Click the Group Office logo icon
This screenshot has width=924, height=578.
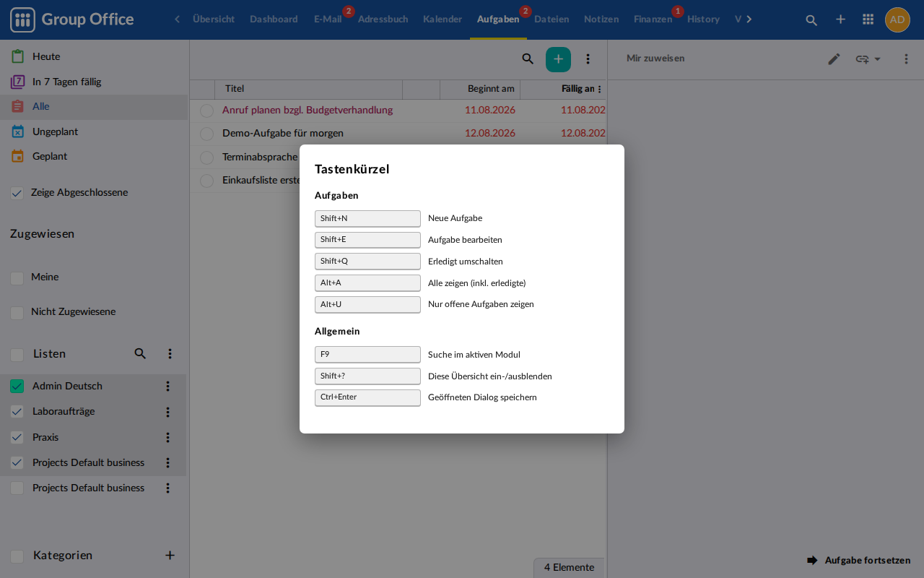click(x=22, y=20)
